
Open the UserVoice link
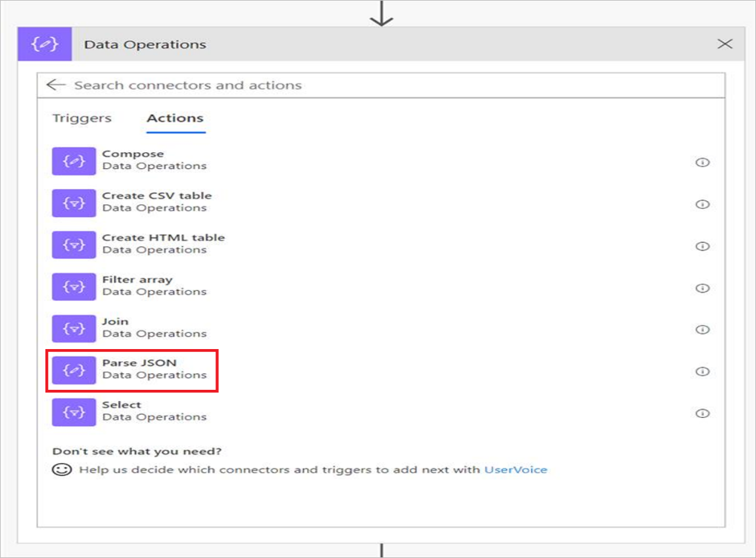[515, 470]
